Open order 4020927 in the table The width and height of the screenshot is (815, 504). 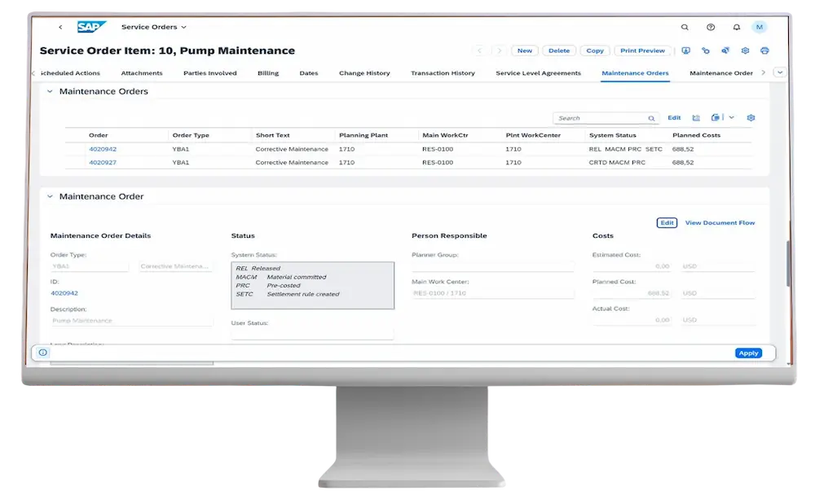(x=103, y=163)
